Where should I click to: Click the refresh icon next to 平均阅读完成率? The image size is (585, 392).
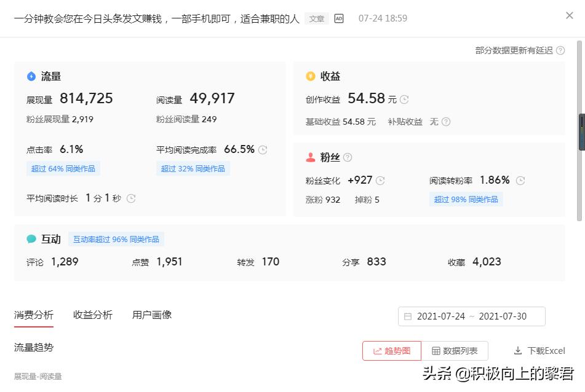pyautogui.click(x=264, y=149)
